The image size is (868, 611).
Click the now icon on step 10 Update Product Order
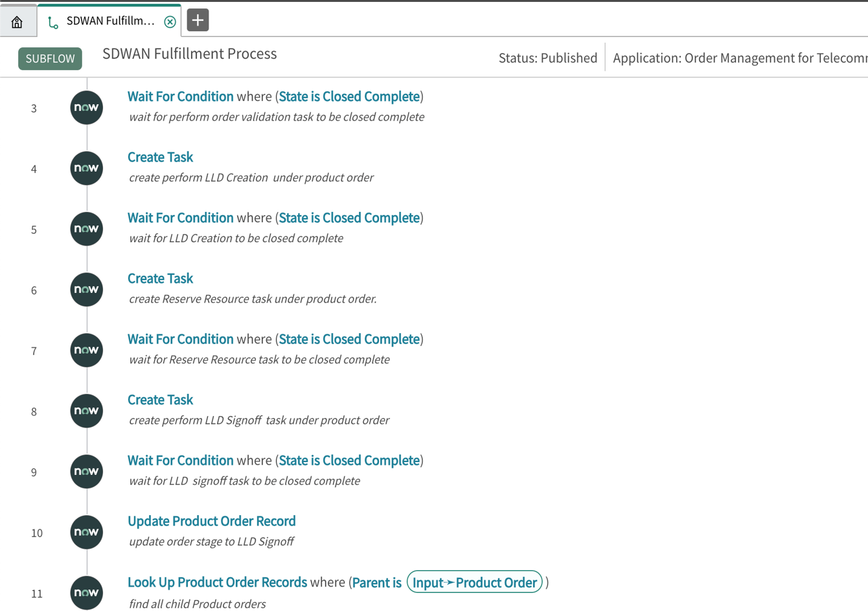click(86, 532)
